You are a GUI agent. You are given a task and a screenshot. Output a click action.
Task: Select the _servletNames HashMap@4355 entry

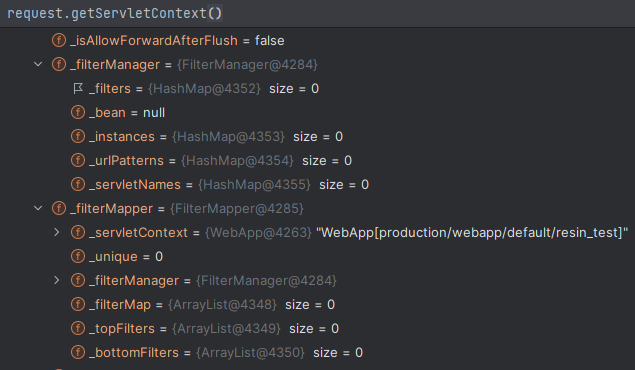pyautogui.click(x=318, y=185)
